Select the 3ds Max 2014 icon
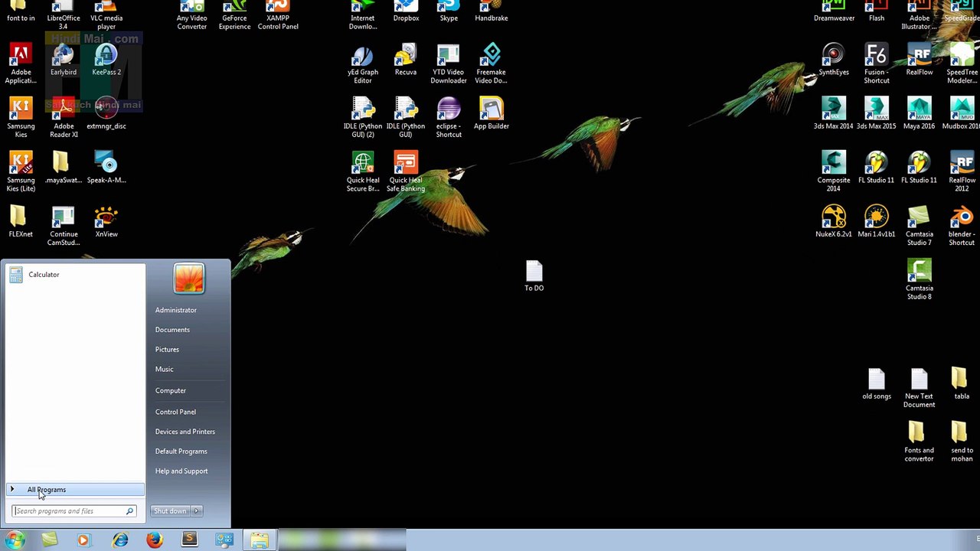The image size is (980, 551). click(834, 114)
